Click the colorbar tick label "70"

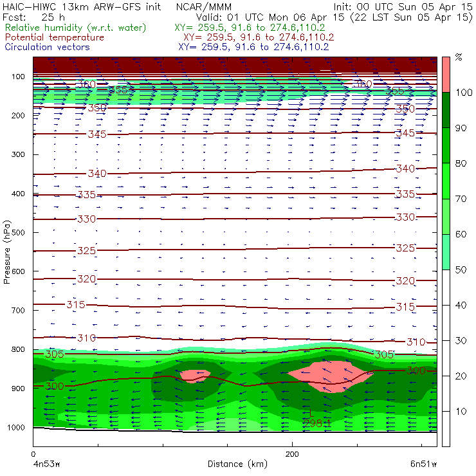point(461,199)
